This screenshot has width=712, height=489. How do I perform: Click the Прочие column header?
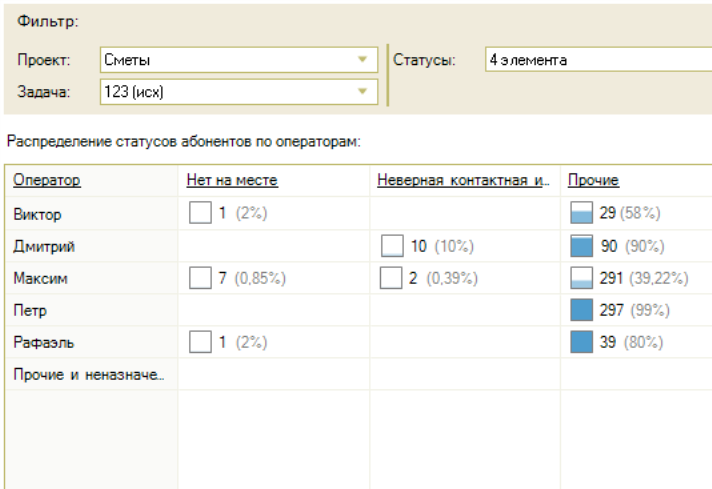click(x=593, y=180)
